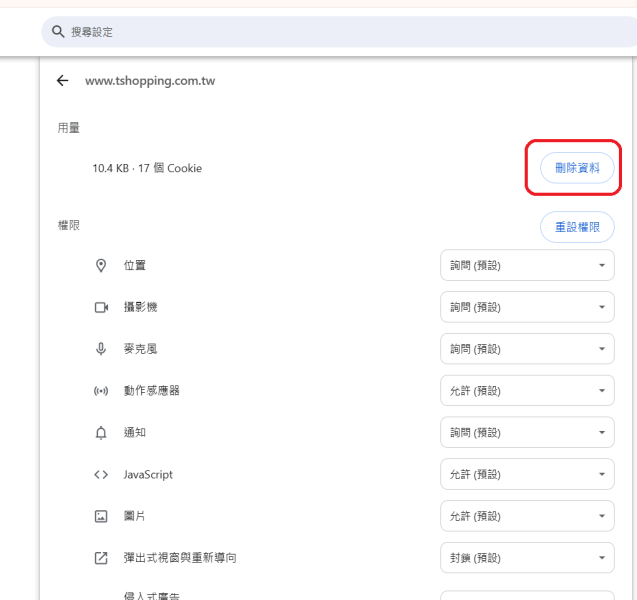
Task: Click the 圖片 permission label
Action: click(x=134, y=516)
